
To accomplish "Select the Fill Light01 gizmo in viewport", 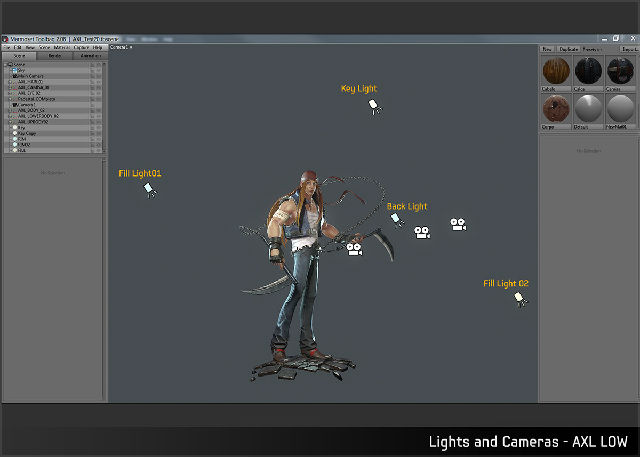I will (150, 190).
